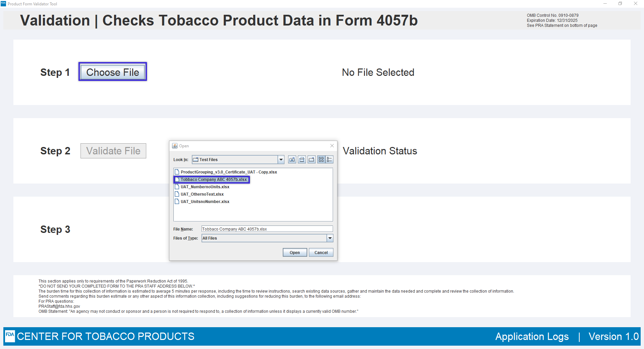Open the Application Logs link
644x349 pixels.
point(532,337)
